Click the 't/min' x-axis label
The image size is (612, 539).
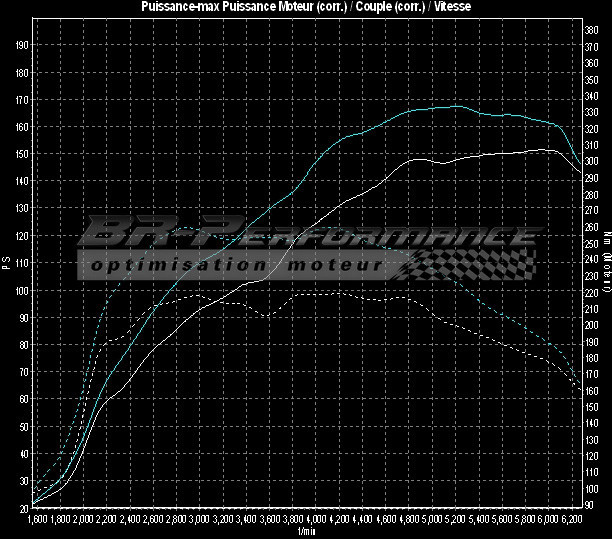306,531
